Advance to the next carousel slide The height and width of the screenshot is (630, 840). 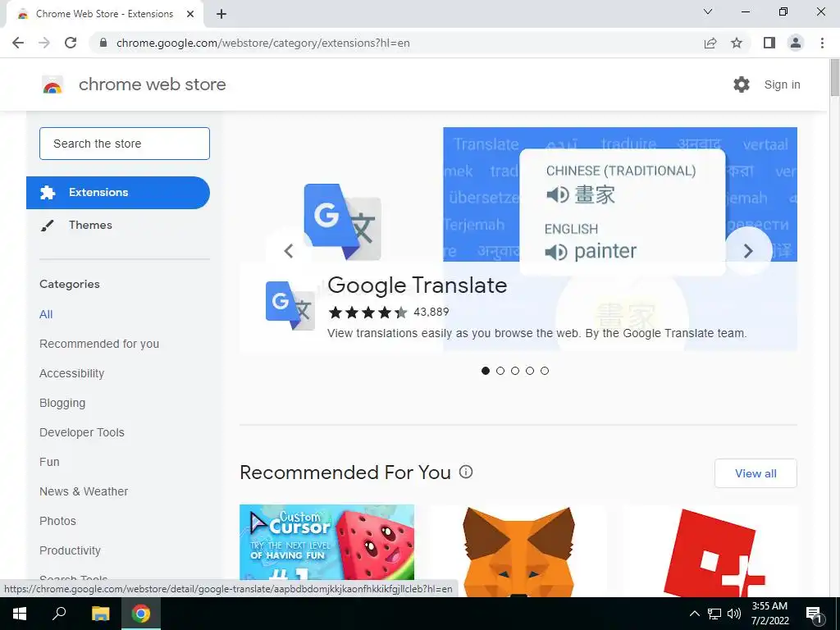point(748,251)
